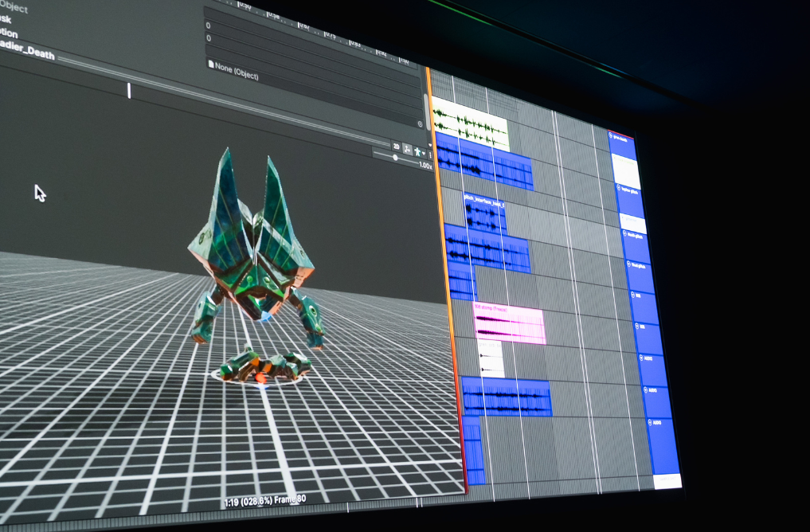The height and width of the screenshot is (532, 810).
Task: Click the preview speed slider handle
Action: [x=395, y=158]
